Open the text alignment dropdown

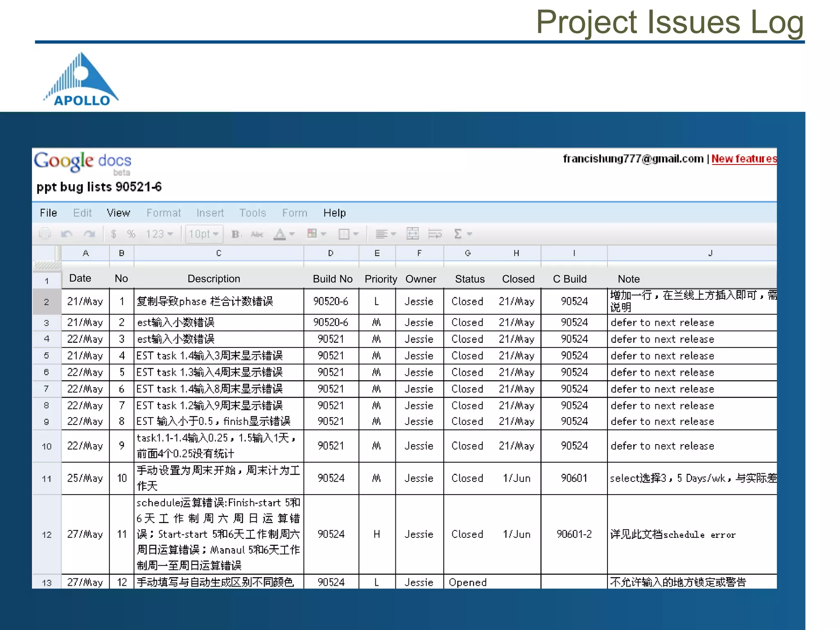(x=386, y=234)
